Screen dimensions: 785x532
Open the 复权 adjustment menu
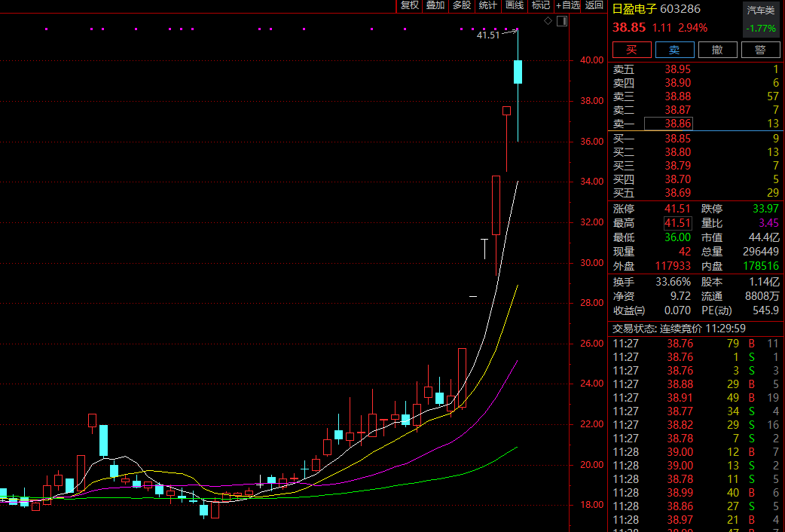409,5
